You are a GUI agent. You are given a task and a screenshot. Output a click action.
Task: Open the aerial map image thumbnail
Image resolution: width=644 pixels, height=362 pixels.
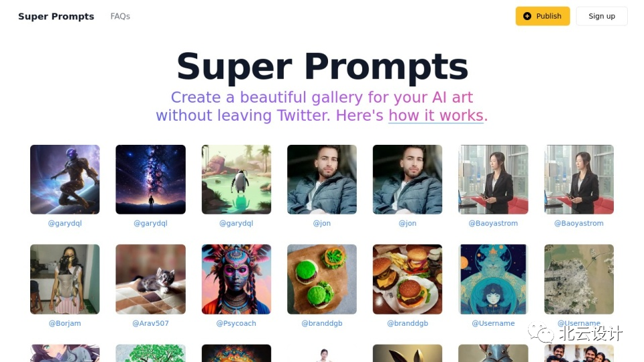579,279
